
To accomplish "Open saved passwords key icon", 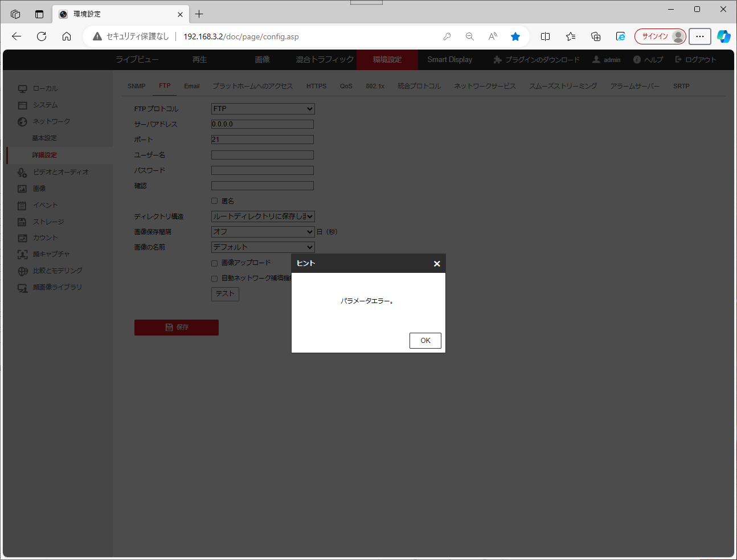I will pos(447,36).
